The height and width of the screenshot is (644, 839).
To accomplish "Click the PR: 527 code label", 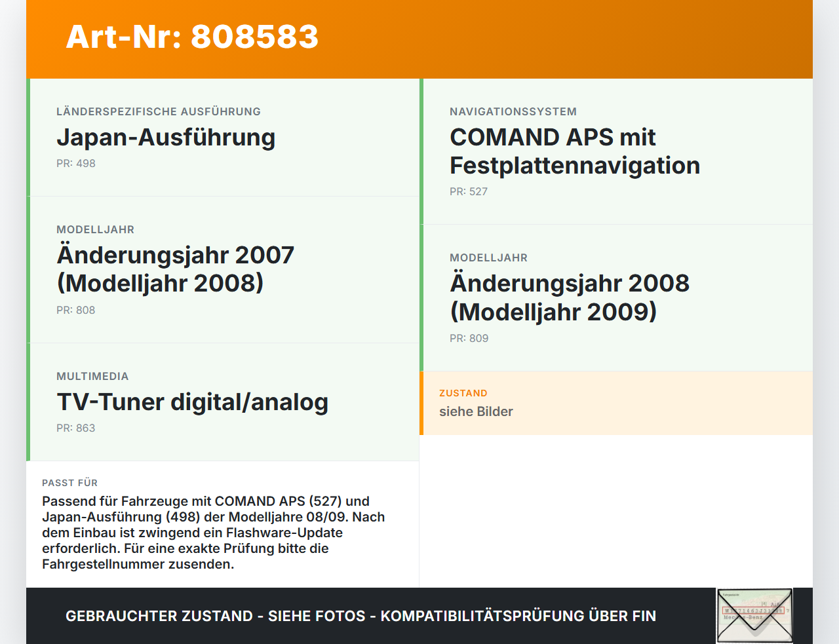I will click(469, 191).
